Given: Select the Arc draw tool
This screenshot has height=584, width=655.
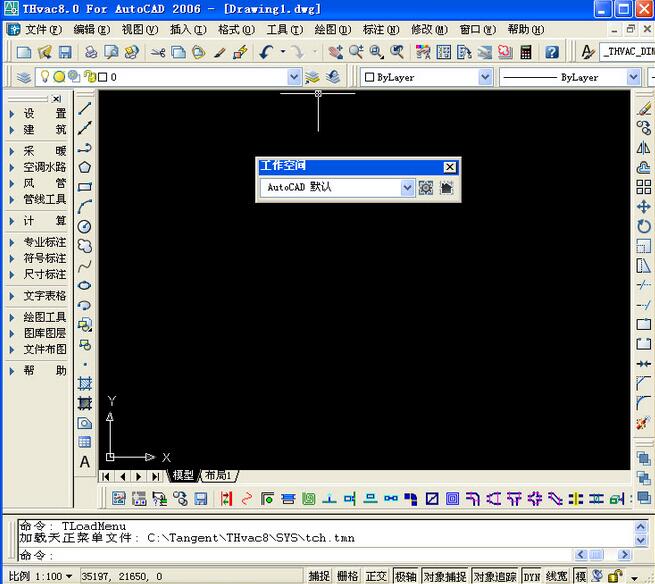Looking at the screenshot, I should tap(85, 206).
